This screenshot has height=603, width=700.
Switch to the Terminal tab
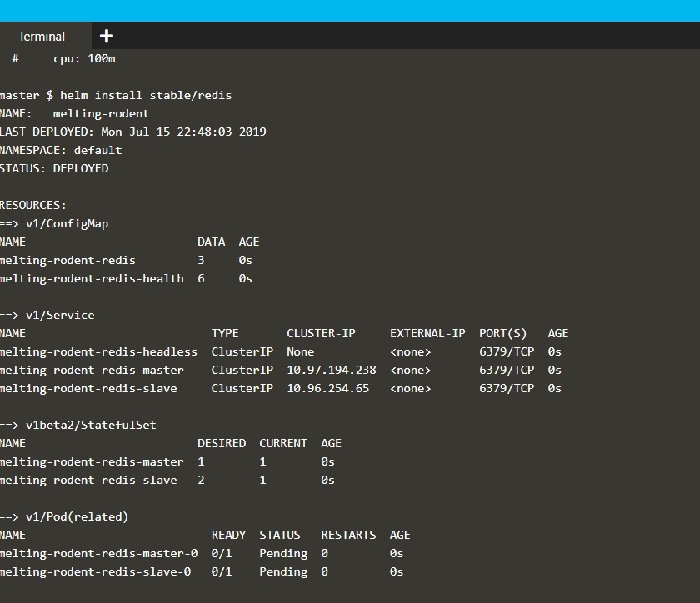(42, 37)
